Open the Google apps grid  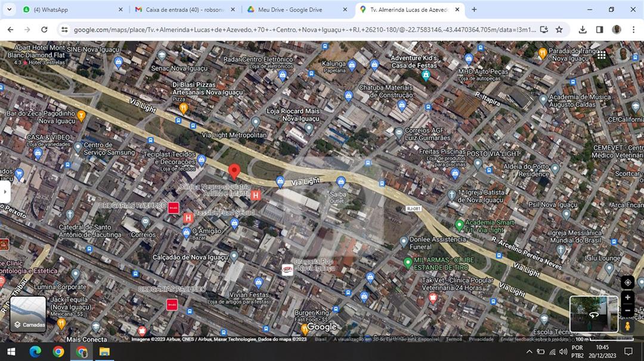click(602, 55)
